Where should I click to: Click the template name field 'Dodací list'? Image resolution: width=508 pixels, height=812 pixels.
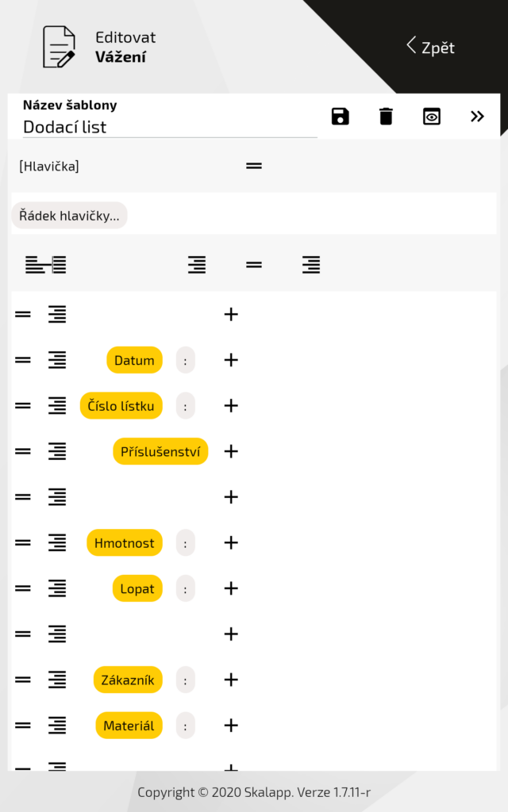tap(170, 127)
